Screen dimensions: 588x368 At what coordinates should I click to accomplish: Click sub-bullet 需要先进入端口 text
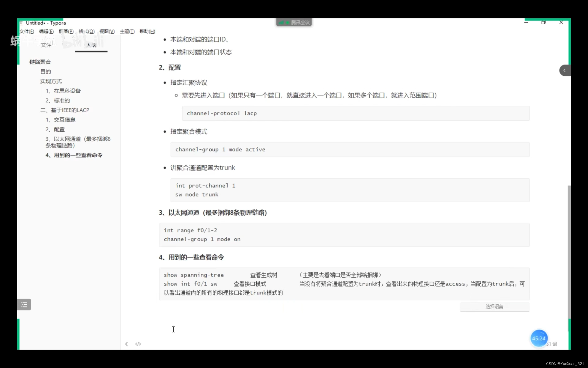[x=309, y=95]
